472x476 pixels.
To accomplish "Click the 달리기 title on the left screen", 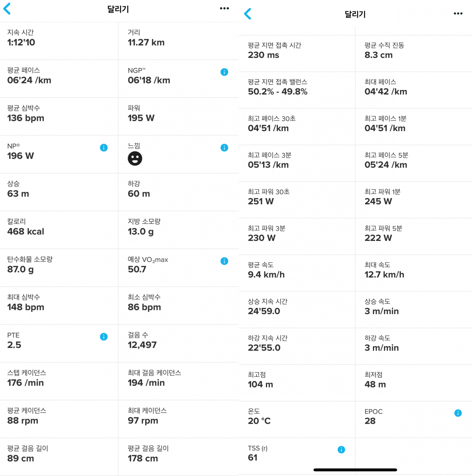I will pos(118,9).
